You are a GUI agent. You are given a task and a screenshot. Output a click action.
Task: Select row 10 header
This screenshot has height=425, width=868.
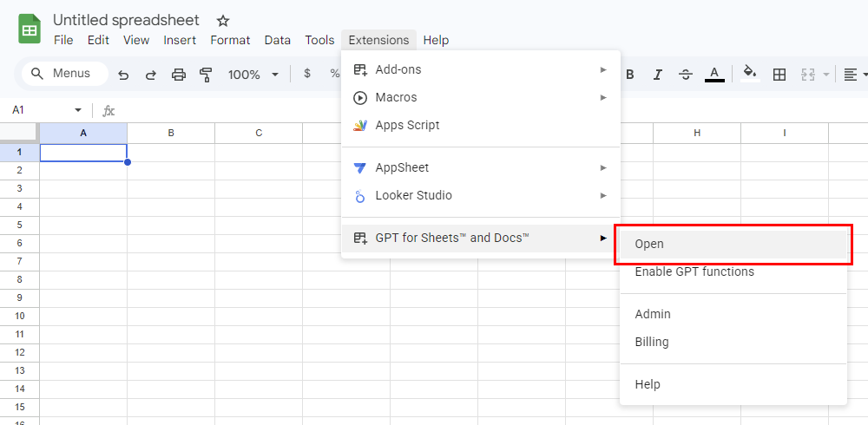pyautogui.click(x=19, y=316)
